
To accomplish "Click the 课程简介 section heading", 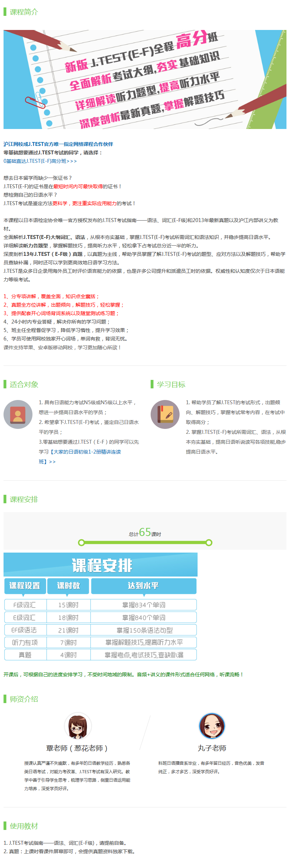I will [x=24, y=12].
